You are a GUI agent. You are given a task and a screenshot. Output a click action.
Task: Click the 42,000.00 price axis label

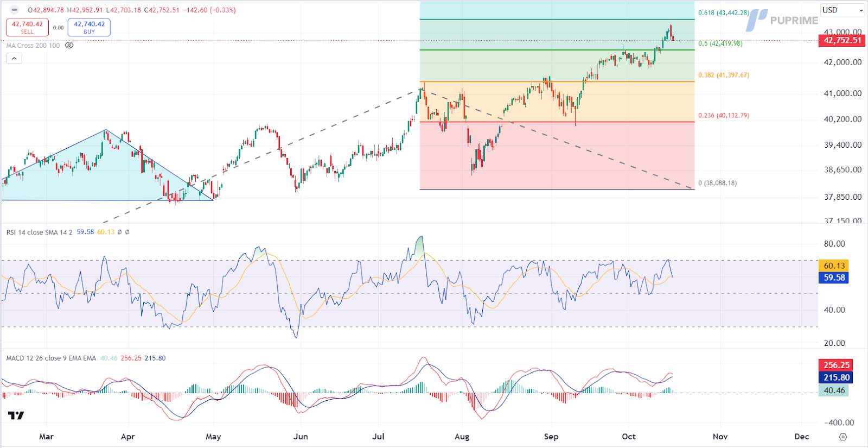pos(843,62)
